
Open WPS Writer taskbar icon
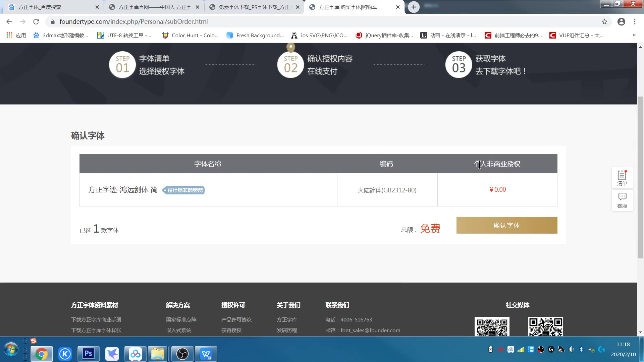(x=206, y=354)
